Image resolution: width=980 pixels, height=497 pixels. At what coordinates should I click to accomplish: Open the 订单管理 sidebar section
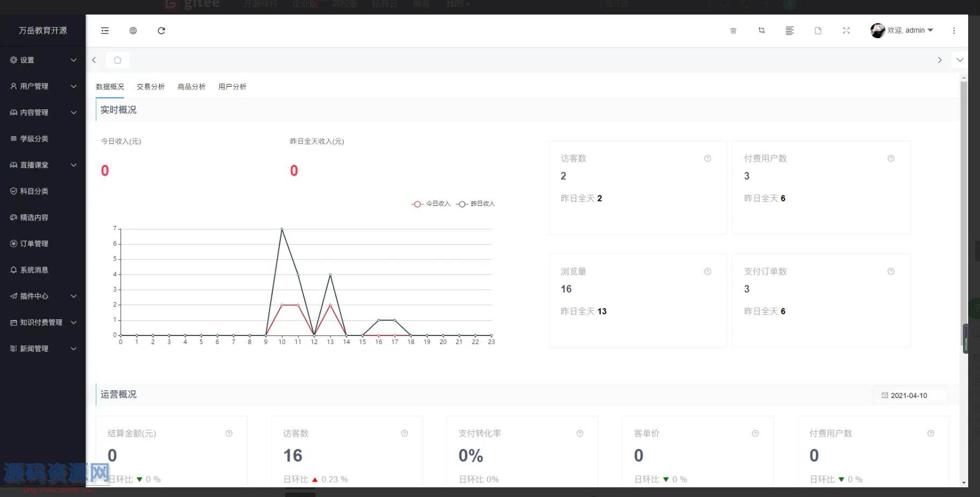[x=34, y=243]
